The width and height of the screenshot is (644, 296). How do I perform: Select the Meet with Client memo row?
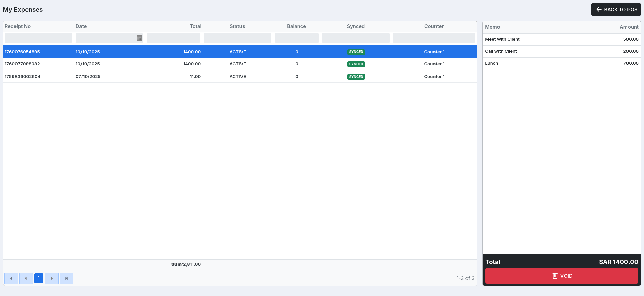[x=561, y=39]
